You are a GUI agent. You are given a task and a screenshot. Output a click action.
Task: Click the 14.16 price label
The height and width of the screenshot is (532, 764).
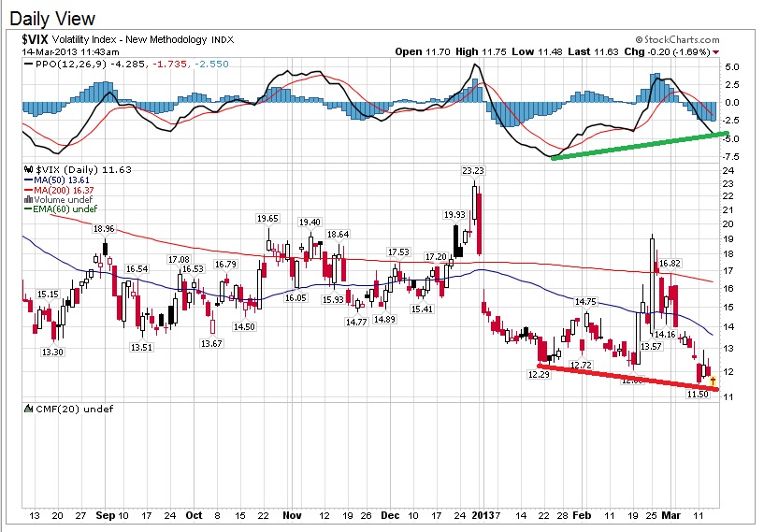pyautogui.click(x=665, y=334)
